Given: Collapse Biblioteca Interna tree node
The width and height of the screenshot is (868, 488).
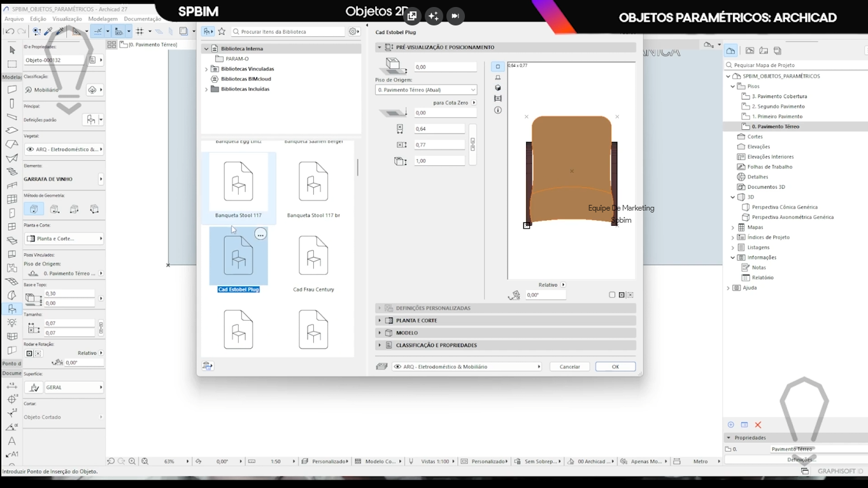Looking at the screenshot, I should point(206,48).
